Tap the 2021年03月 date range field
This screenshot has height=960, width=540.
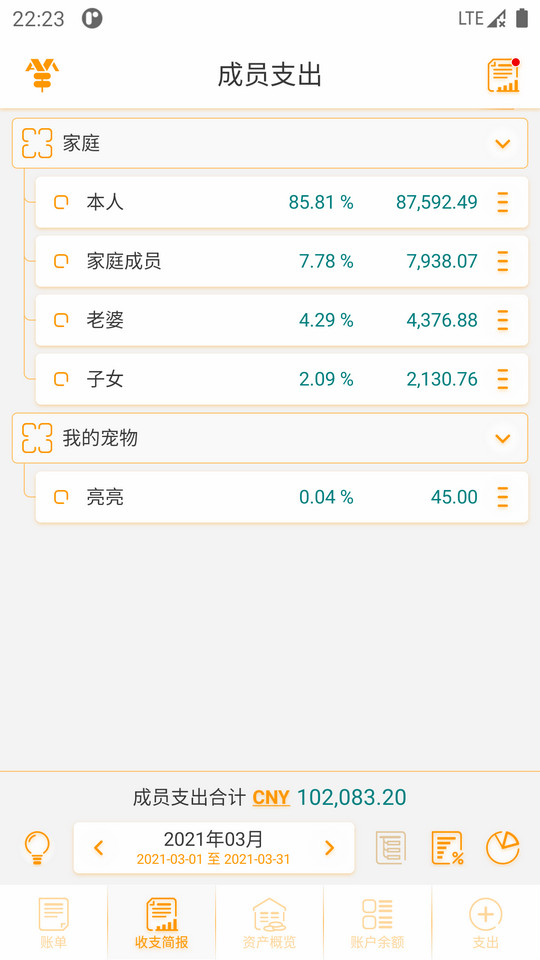pyautogui.click(x=214, y=848)
